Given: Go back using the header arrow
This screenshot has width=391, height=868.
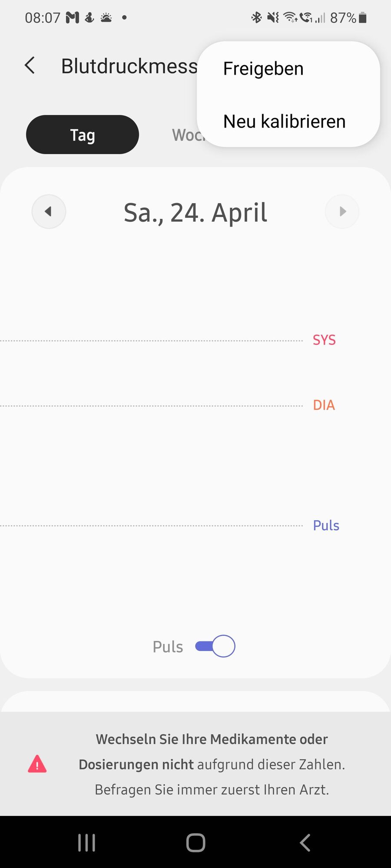Looking at the screenshot, I should 30,66.
